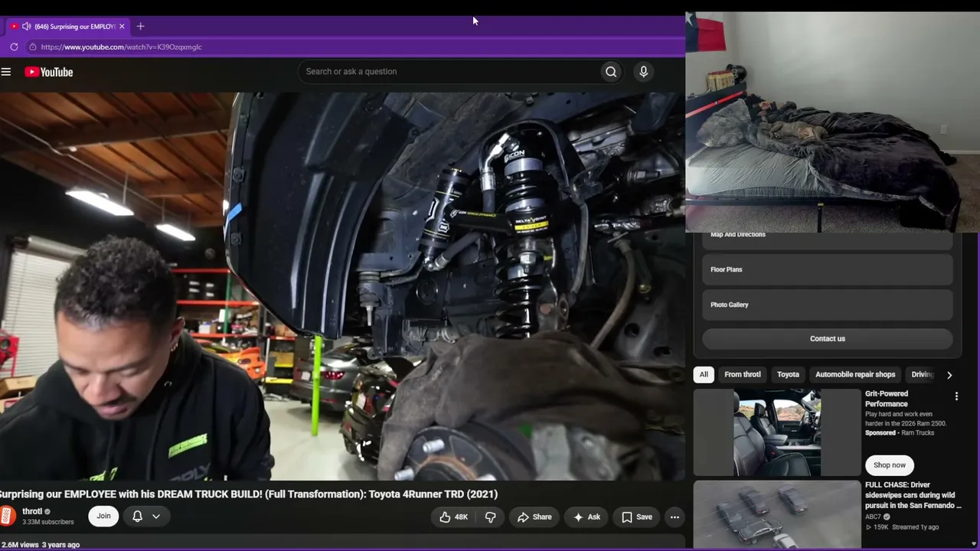Like the video with thumbs-up 48K
980x551 pixels.
pos(453,517)
